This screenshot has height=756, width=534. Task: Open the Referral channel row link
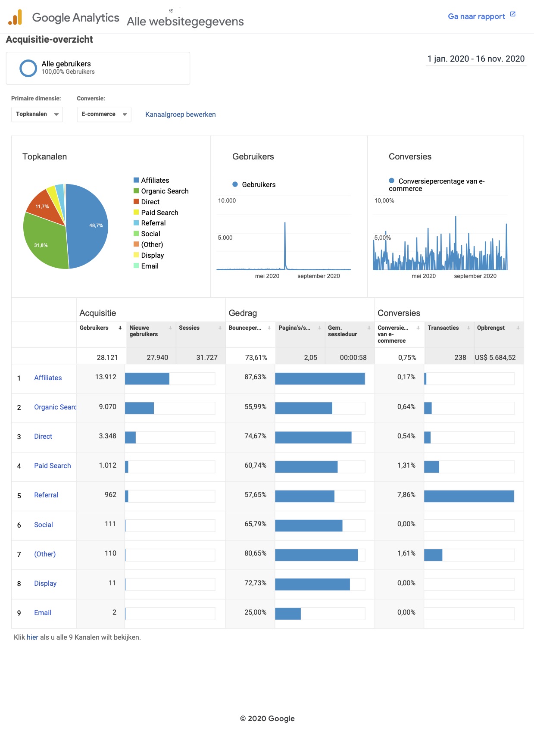pyautogui.click(x=46, y=495)
